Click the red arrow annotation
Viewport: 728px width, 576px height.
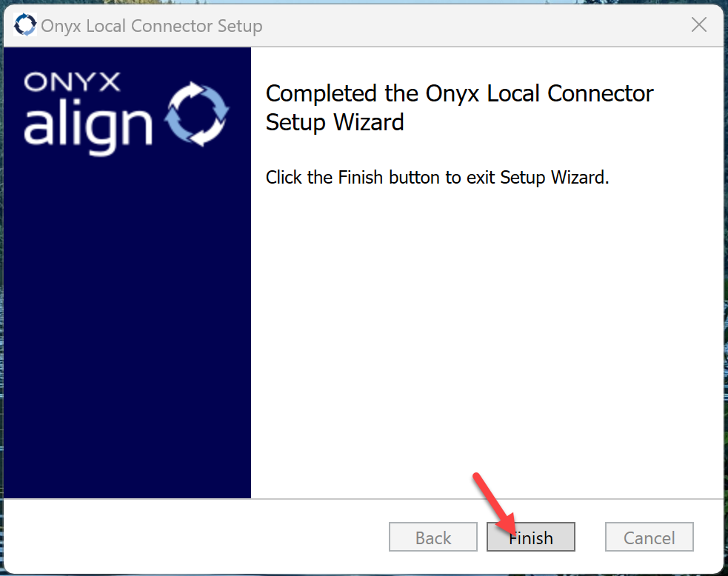(x=494, y=504)
